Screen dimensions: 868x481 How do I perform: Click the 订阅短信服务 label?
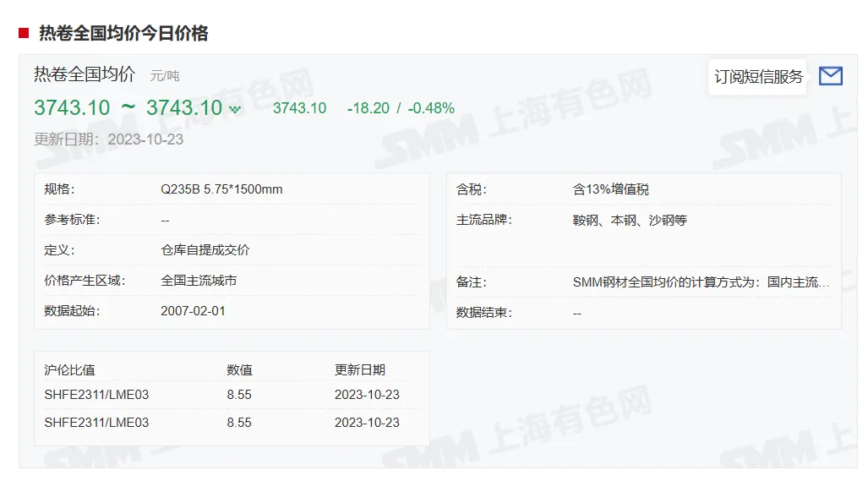(758, 76)
